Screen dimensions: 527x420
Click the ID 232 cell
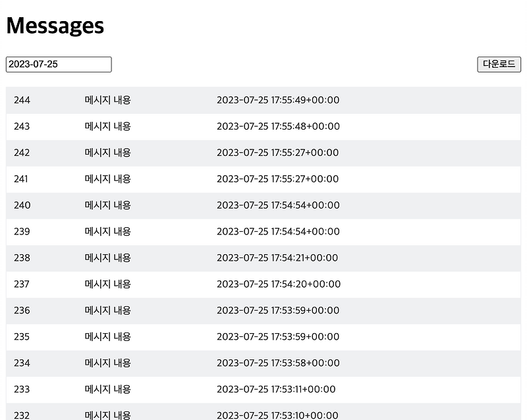point(22,415)
